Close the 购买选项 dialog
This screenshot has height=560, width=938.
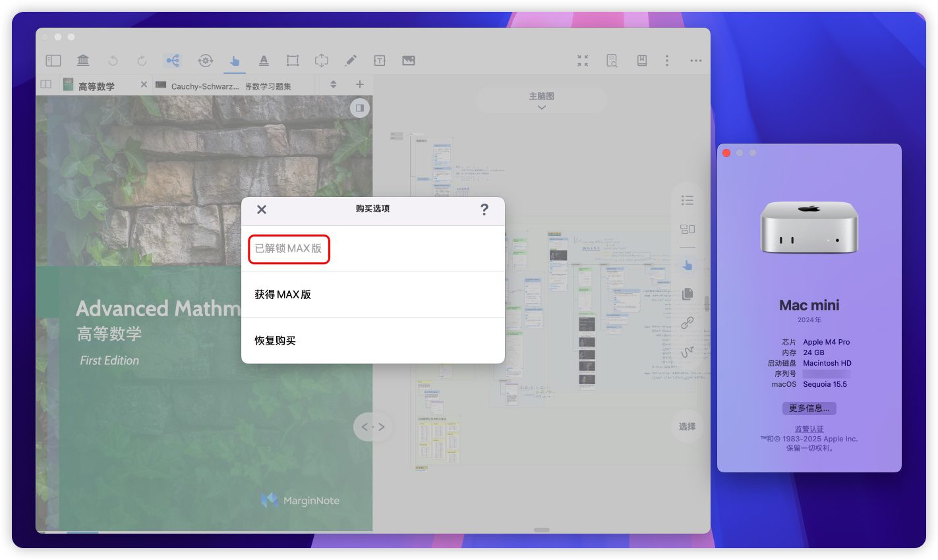pos(262,210)
